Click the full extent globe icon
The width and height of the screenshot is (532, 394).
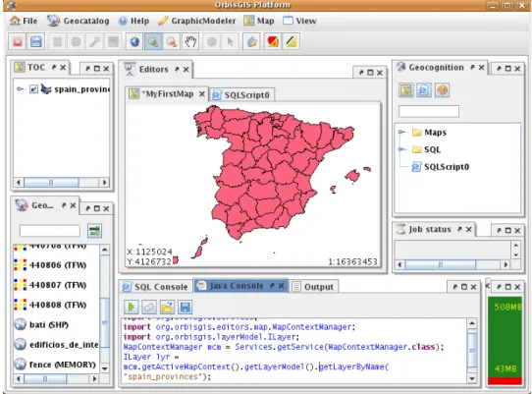pos(134,42)
